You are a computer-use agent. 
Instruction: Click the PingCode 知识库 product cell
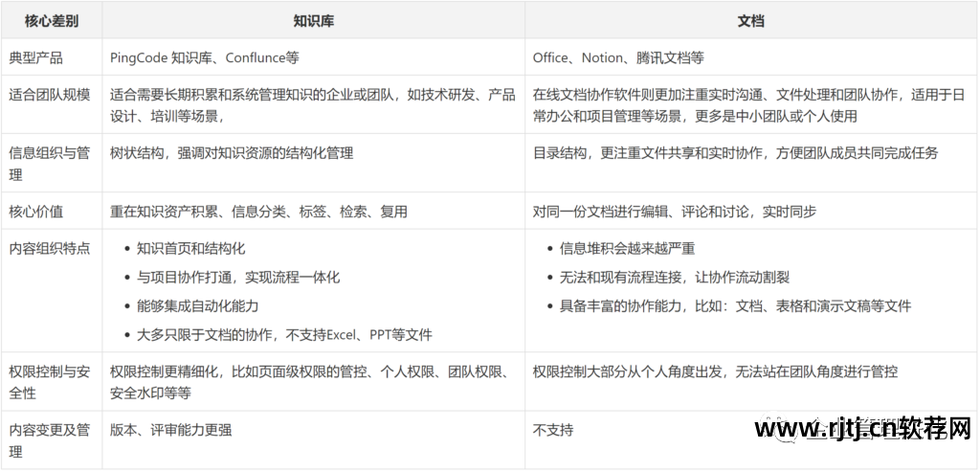click(x=205, y=57)
